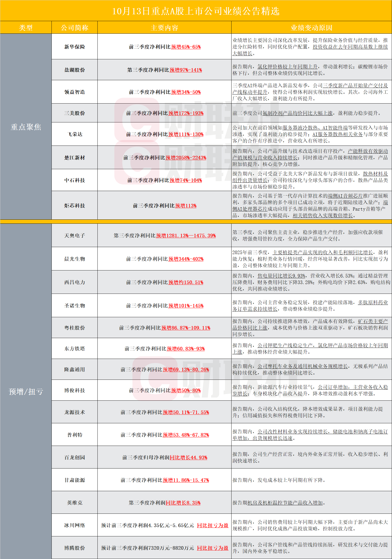This screenshot has height=559, width=392.
Task: Select '前三季度净利同比预增86.87%-109.11%' text
Action: point(165,328)
